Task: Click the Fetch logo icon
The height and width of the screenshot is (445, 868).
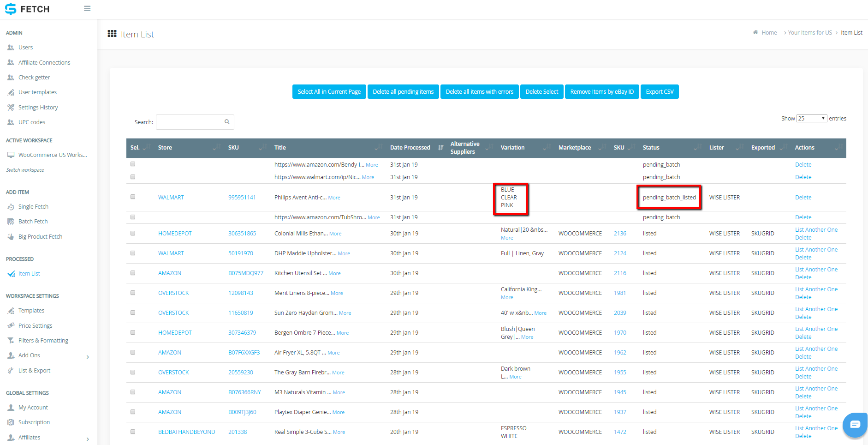Action: point(10,9)
